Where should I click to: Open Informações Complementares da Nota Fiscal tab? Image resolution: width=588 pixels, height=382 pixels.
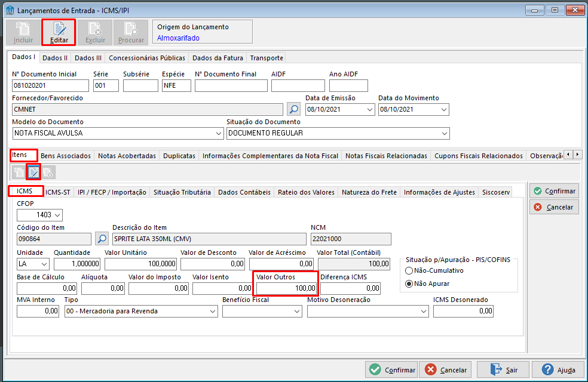click(x=270, y=156)
